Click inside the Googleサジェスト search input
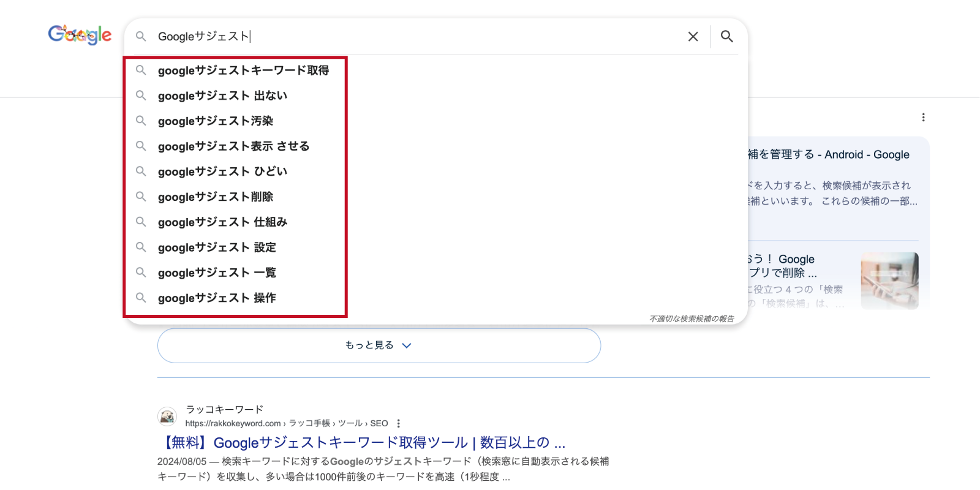This screenshot has width=980, height=490. coord(417,37)
